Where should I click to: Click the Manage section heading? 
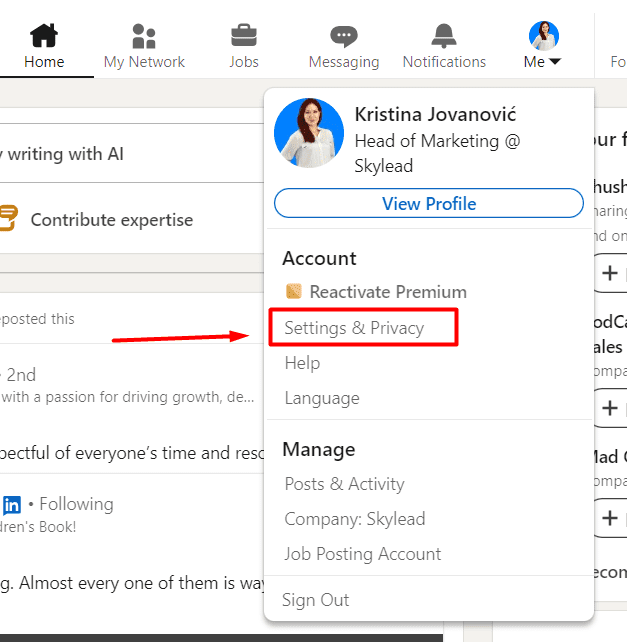319,450
